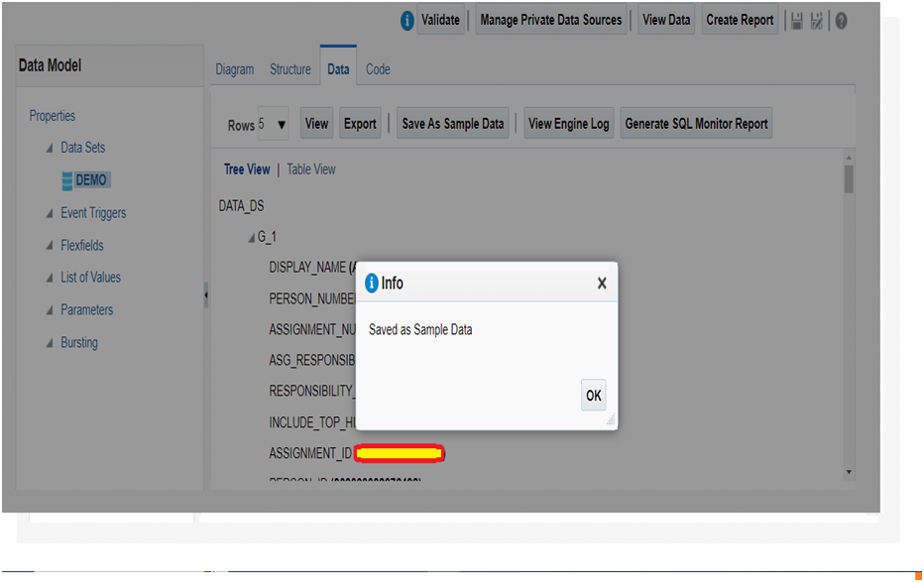Click OK to dismiss the Info dialog
The height and width of the screenshot is (582, 924).
click(x=593, y=395)
